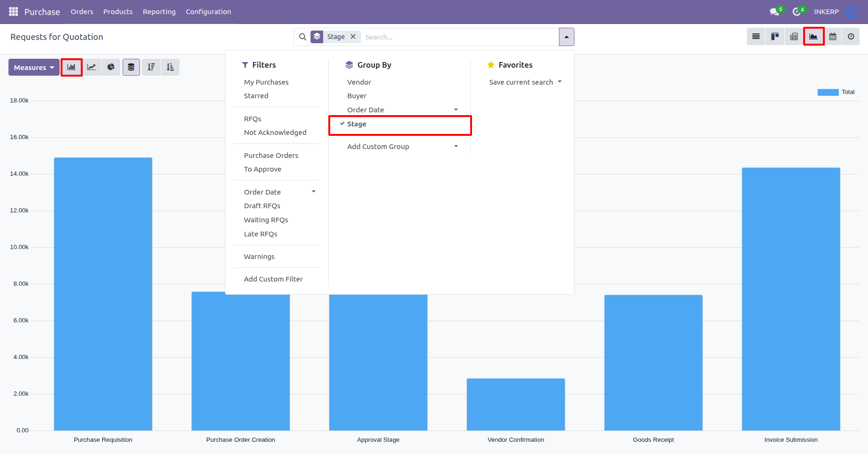Expand Order Date filter options
This screenshot has height=454, width=868.
pyautogui.click(x=279, y=192)
